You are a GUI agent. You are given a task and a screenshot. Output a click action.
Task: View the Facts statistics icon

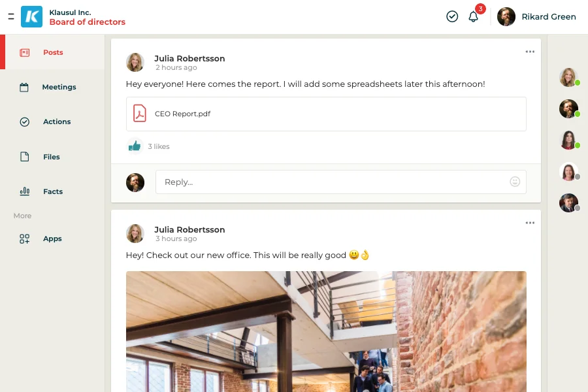click(x=24, y=191)
